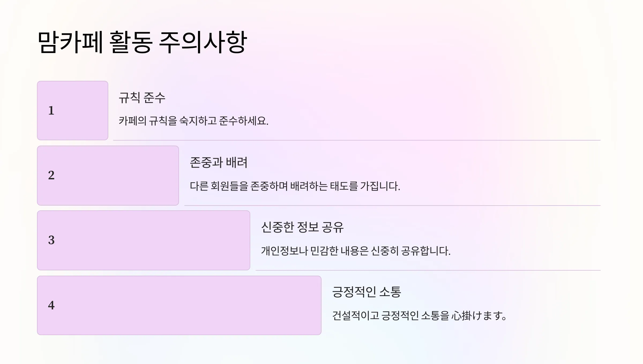Select the numbered box labeled 2
The image size is (643, 364).
coord(108,176)
